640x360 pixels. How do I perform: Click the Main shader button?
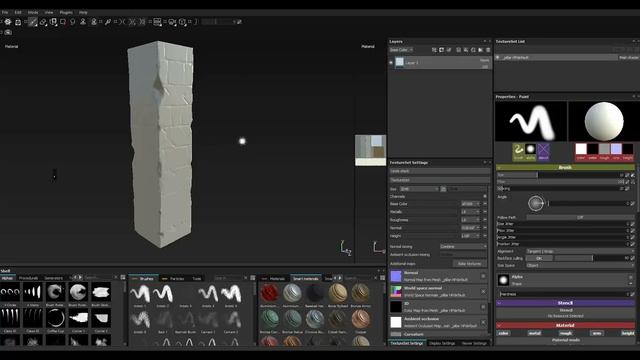coord(629,58)
